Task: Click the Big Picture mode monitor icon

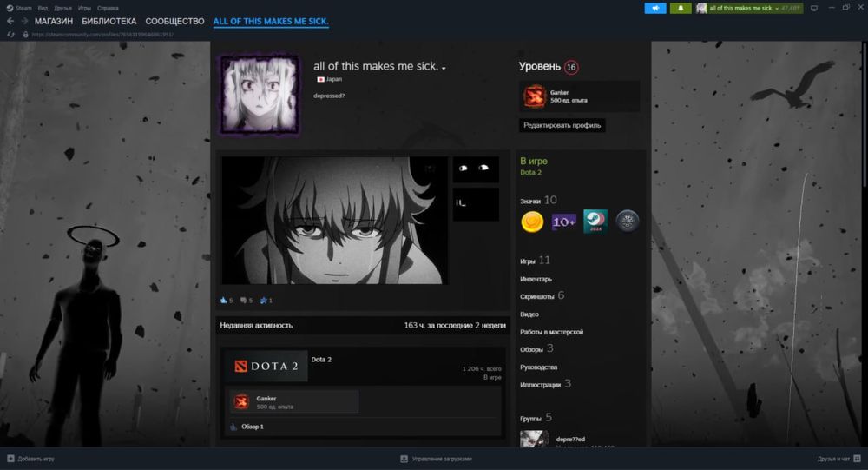Action: [x=814, y=9]
